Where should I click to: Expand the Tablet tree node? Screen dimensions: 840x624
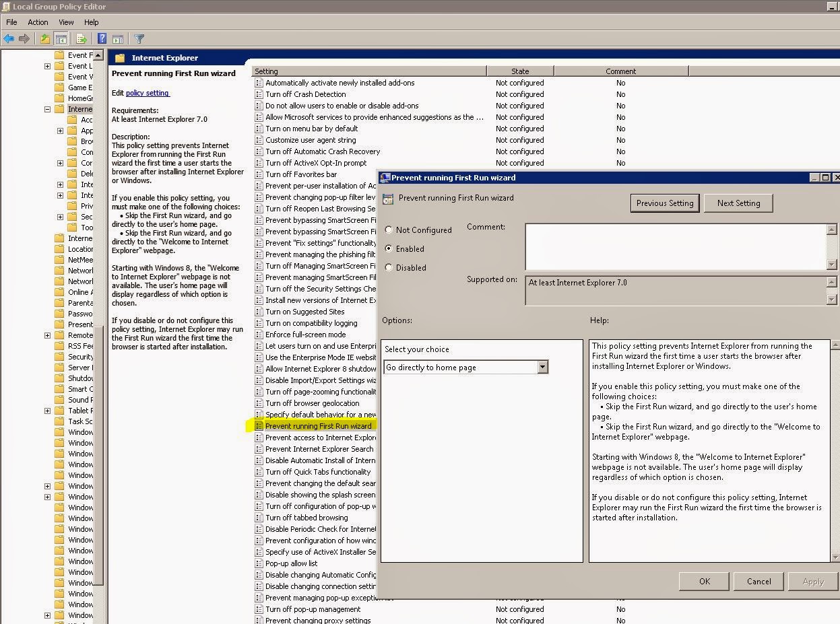[47, 411]
